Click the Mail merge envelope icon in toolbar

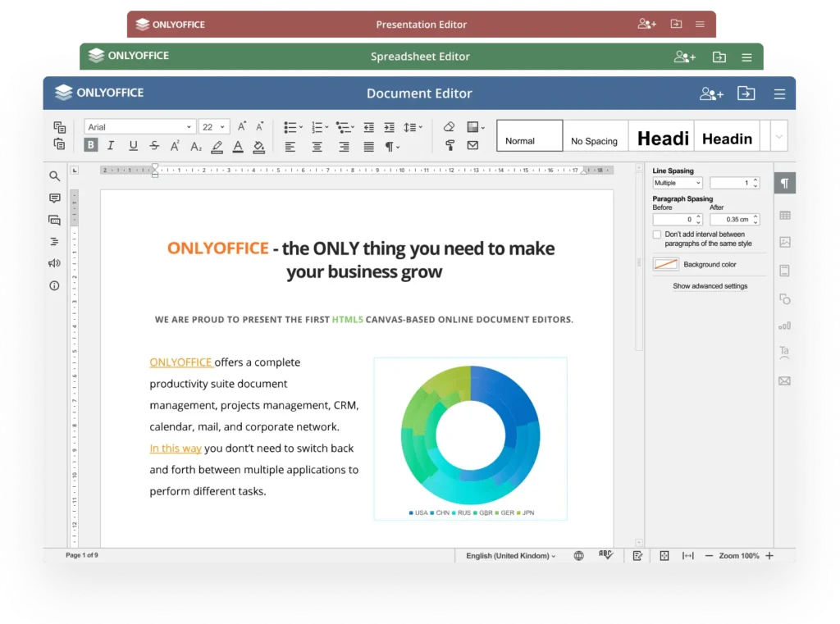(472, 145)
